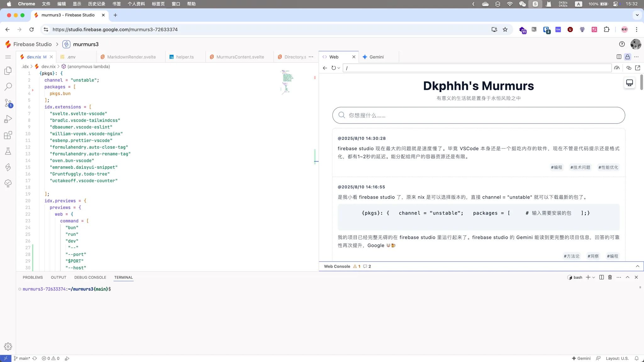This screenshot has width=644, height=362.
Task: Open the Explorer files icon in sidebar
Action: pos(8,71)
